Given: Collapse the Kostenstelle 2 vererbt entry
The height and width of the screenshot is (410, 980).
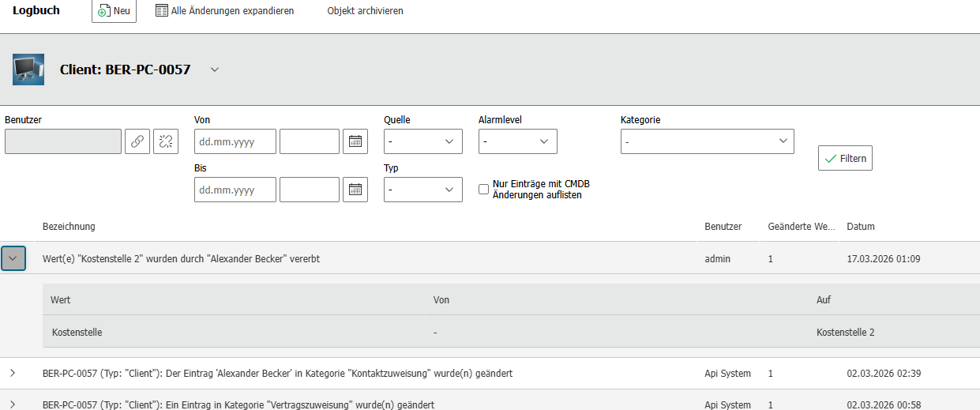Looking at the screenshot, I should coord(13,258).
